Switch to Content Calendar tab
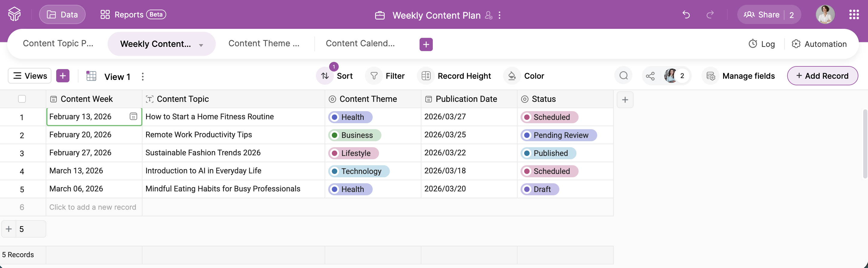The width and height of the screenshot is (868, 268). pos(360,44)
